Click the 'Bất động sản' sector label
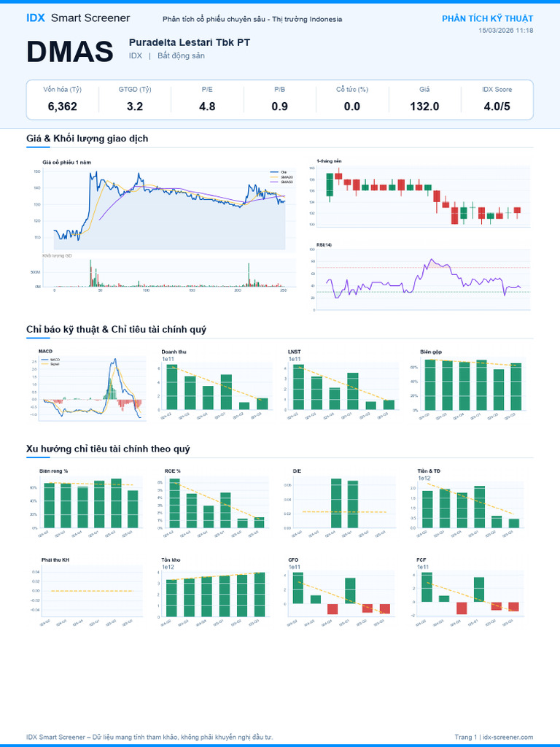The image size is (560, 747). coord(181,55)
